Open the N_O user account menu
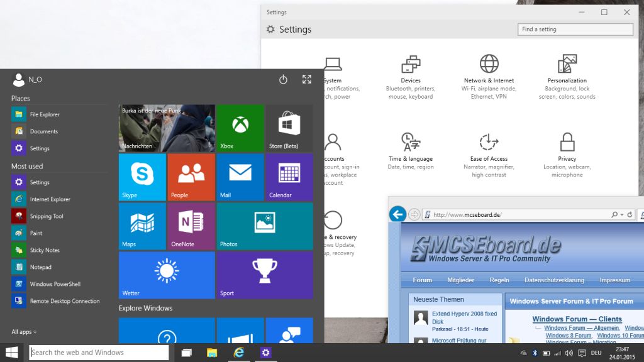 pos(27,80)
